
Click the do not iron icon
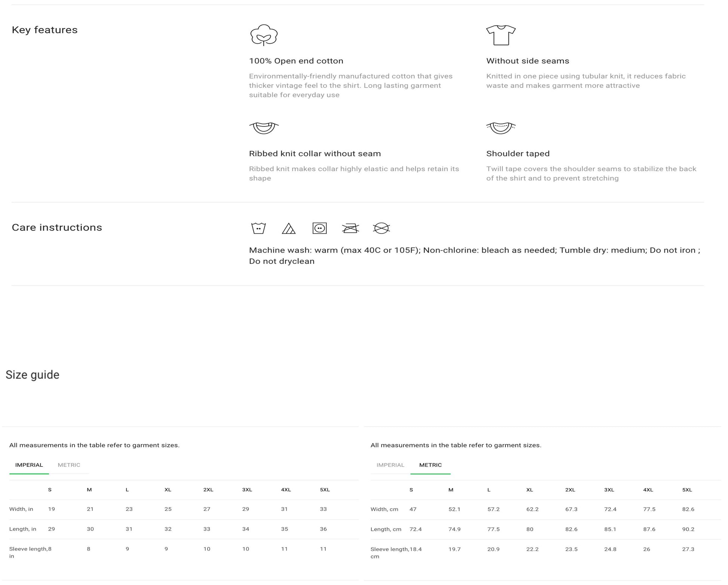click(x=350, y=228)
